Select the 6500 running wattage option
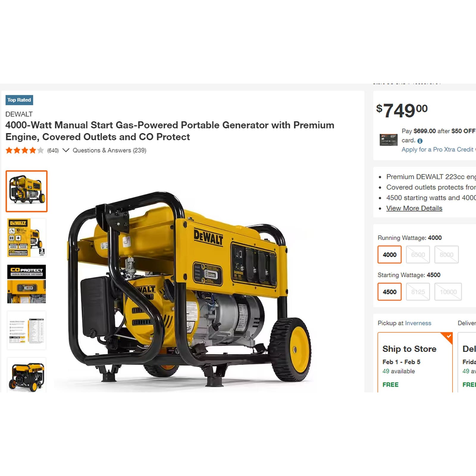This screenshot has height=476, width=476. click(418, 255)
